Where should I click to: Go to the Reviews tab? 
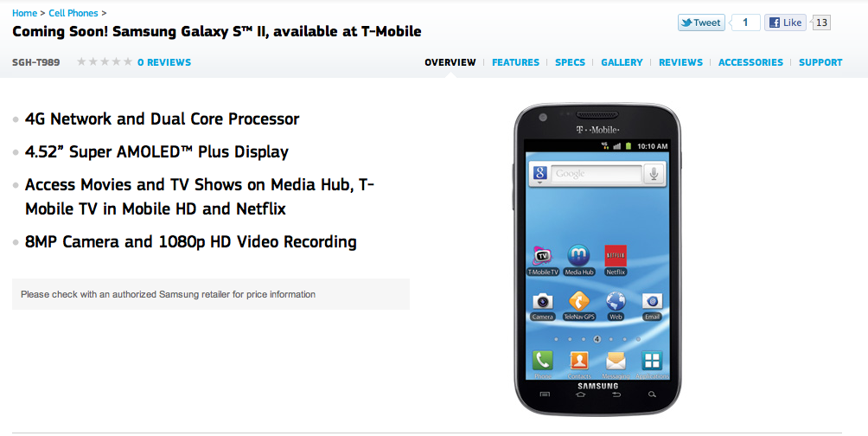[x=680, y=62]
